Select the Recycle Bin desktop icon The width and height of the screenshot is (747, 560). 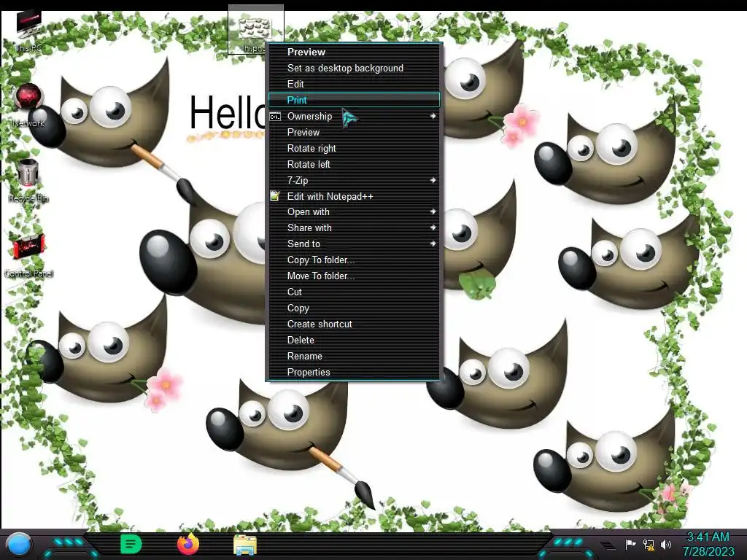coord(28,181)
